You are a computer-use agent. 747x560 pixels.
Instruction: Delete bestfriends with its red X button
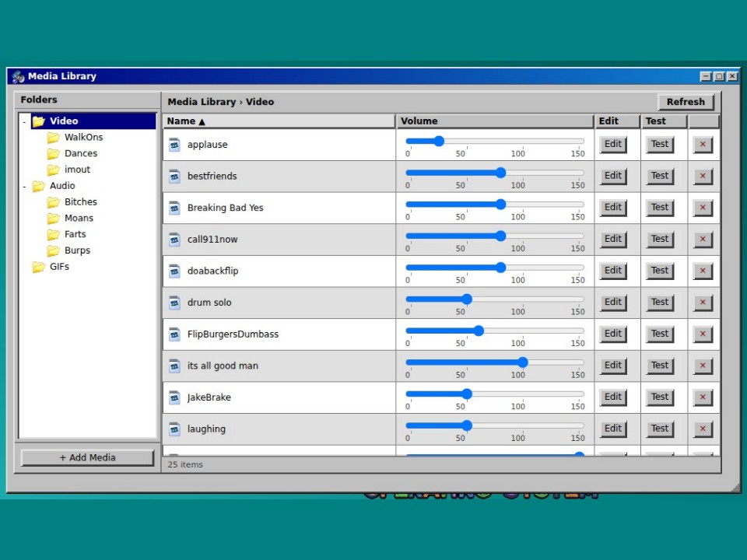(703, 176)
